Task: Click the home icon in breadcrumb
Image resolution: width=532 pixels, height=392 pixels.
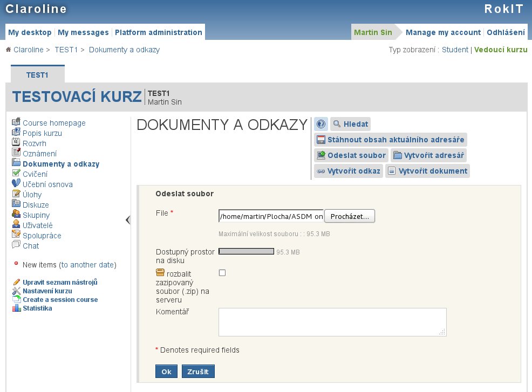Action: 9,50
